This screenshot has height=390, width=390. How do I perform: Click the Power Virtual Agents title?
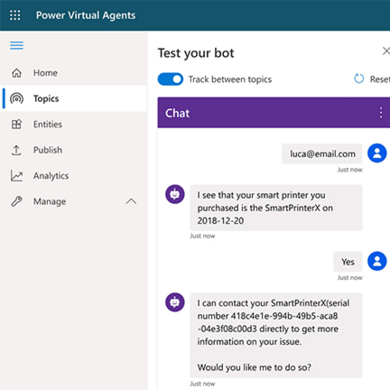[x=86, y=15]
